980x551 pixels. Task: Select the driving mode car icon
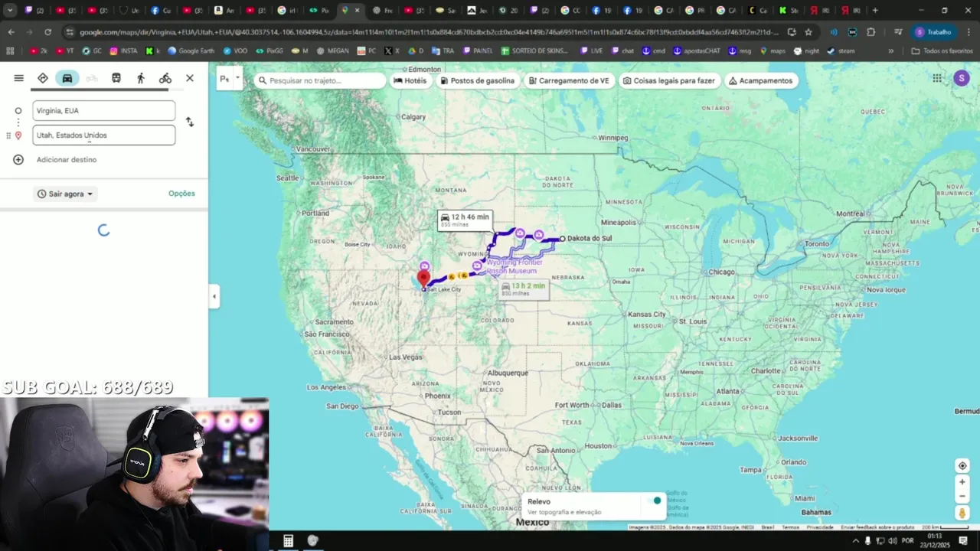pos(67,78)
